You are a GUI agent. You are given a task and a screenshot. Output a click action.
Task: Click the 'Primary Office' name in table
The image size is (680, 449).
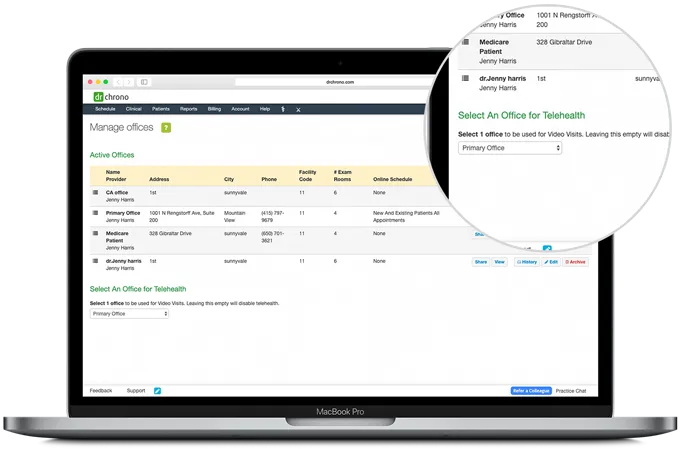(x=123, y=213)
